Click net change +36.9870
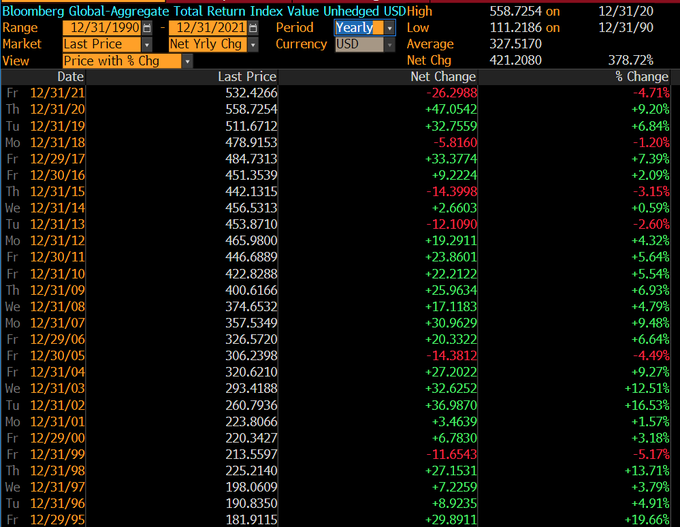The image size is (680, 527). (x=451, y=405)
